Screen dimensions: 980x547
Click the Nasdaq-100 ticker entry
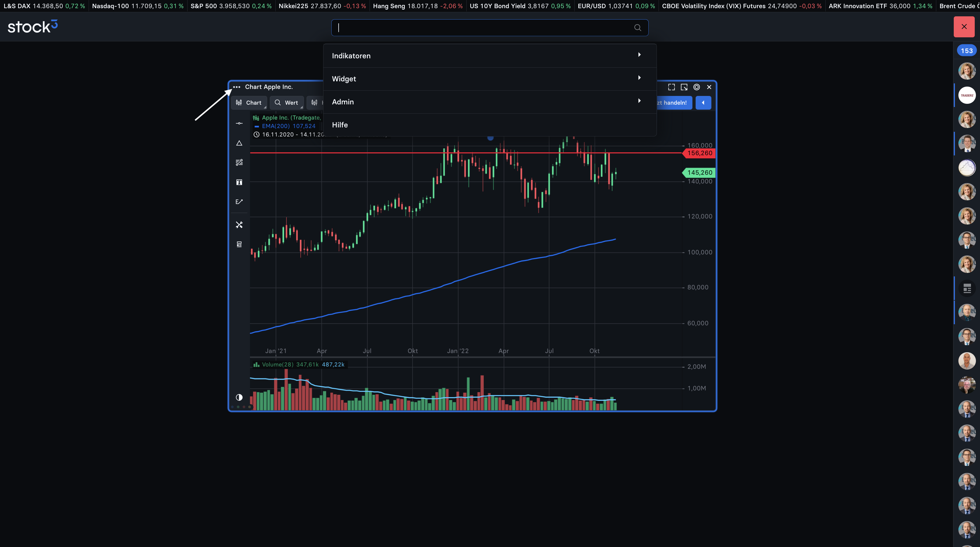138,6
